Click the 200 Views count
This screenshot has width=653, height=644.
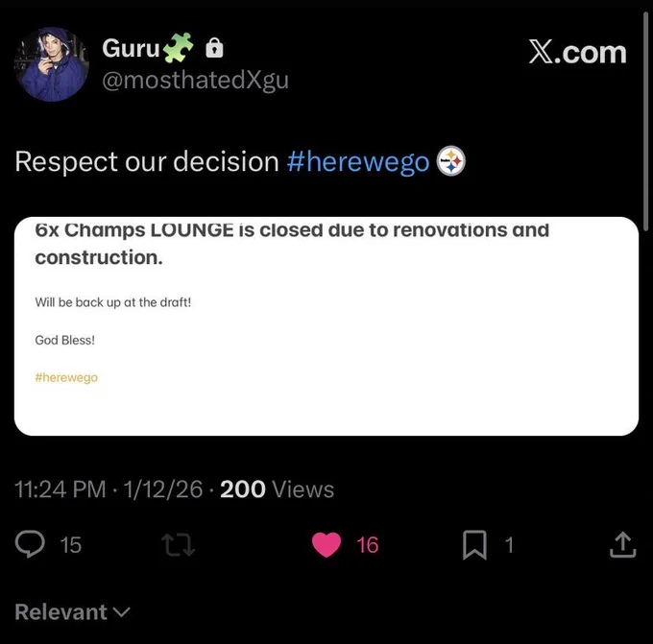tap(277, 489)
